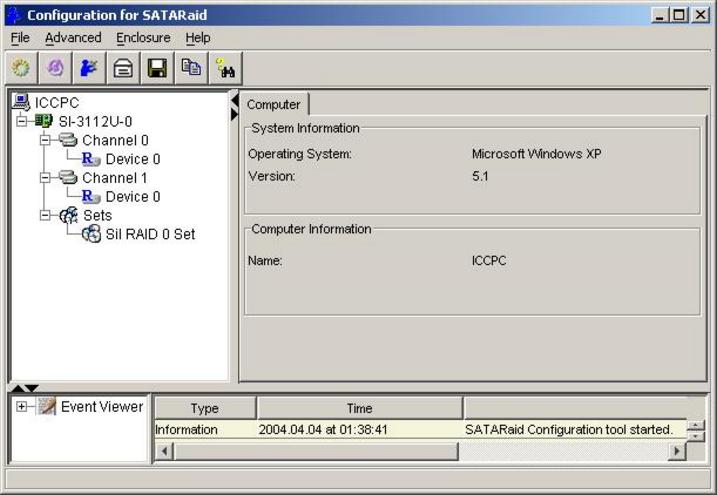Click the SATARaid Configuration tool started message
Screen dimensions: 717x495
569,429
